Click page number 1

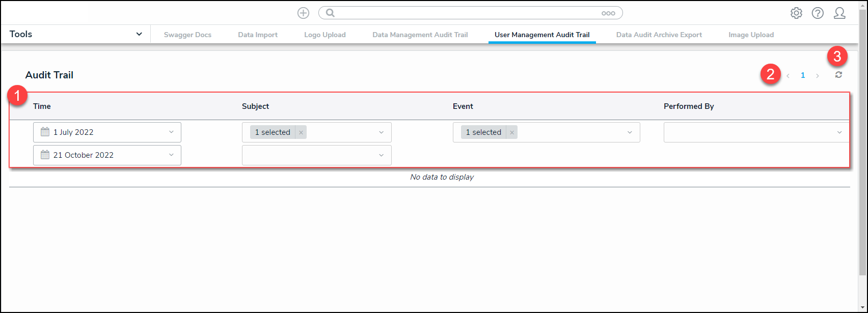803,75
